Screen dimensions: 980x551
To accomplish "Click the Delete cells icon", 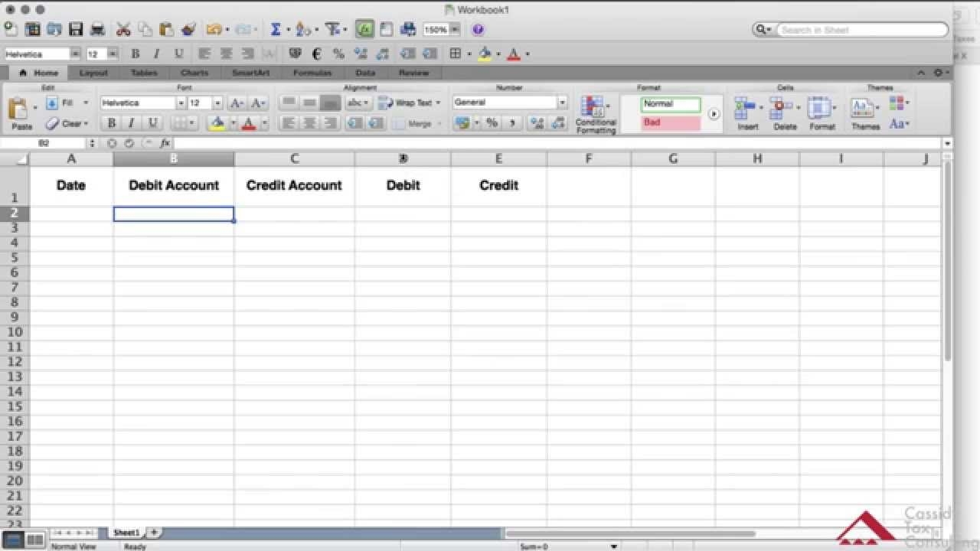I will pyautogui.click(x=784, y=113).
